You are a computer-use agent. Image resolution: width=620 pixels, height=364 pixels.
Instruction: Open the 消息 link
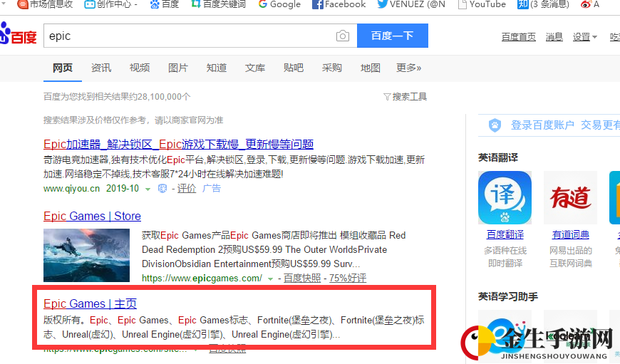point(554,37)
